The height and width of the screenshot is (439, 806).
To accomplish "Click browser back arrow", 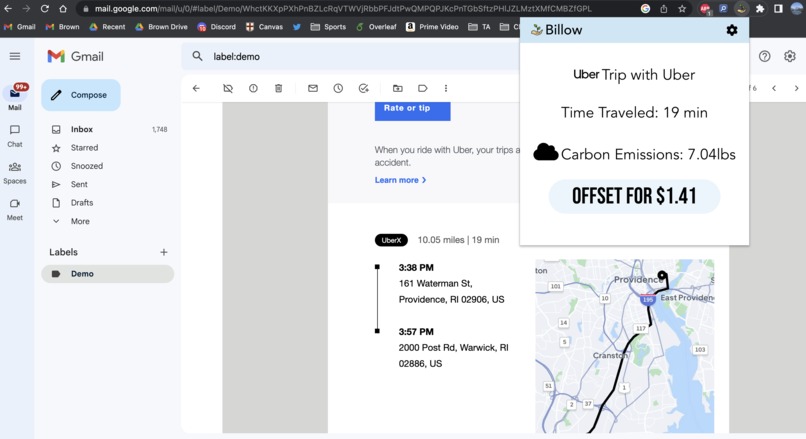I will coord(8,9).
